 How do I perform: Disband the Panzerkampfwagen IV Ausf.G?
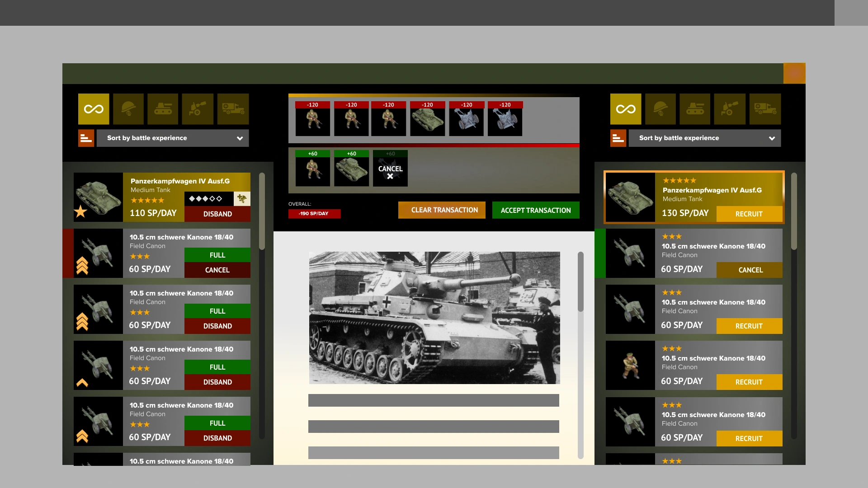(217, 214)
